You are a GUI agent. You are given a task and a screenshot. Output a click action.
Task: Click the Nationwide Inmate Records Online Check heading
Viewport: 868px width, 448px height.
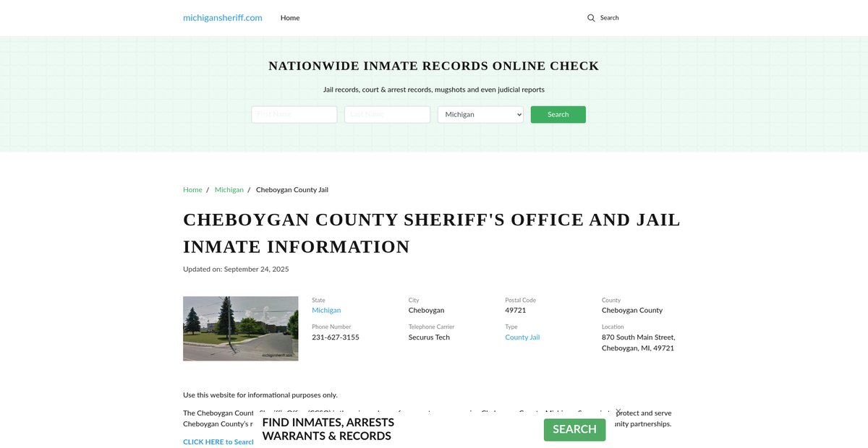(x=434, y=66)
